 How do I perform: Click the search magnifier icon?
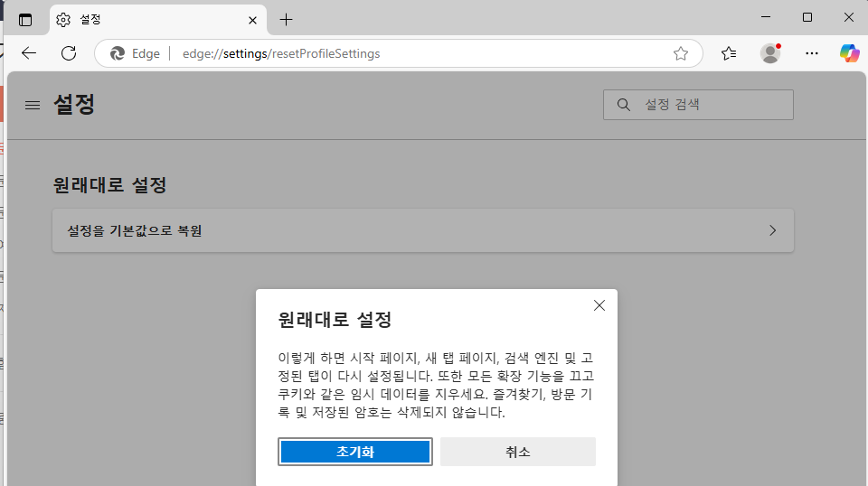point(623,105)
